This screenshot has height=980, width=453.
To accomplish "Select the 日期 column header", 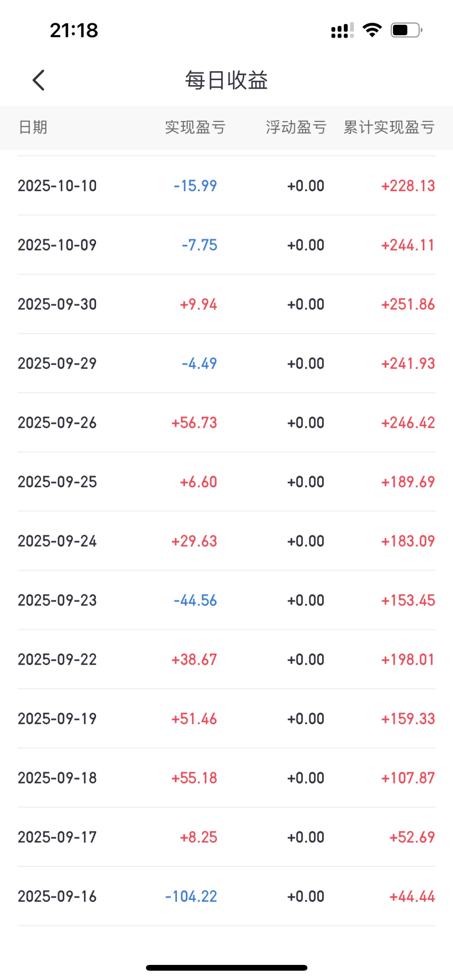I will 33,127.
